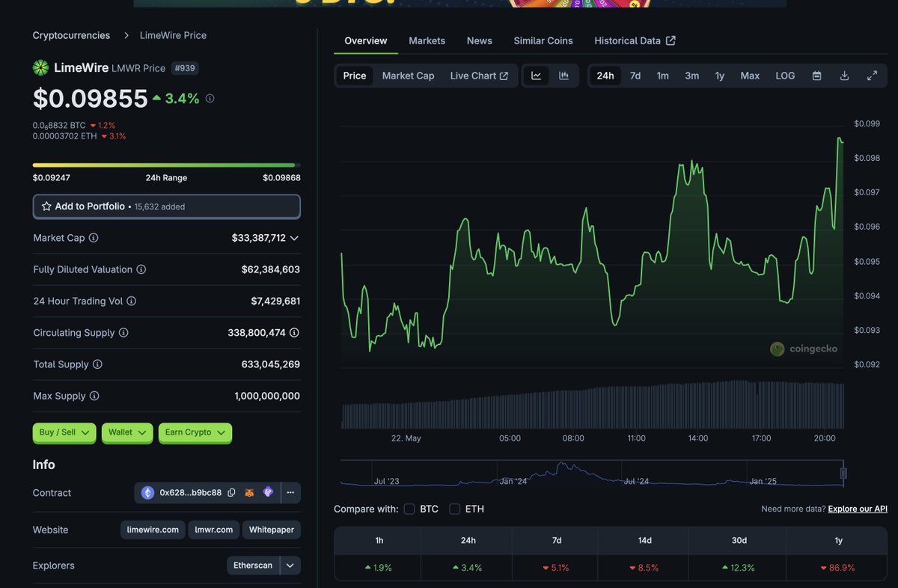Go to the Cryptocurrencies breadcrumb link
898x588 pixels.
71,35
